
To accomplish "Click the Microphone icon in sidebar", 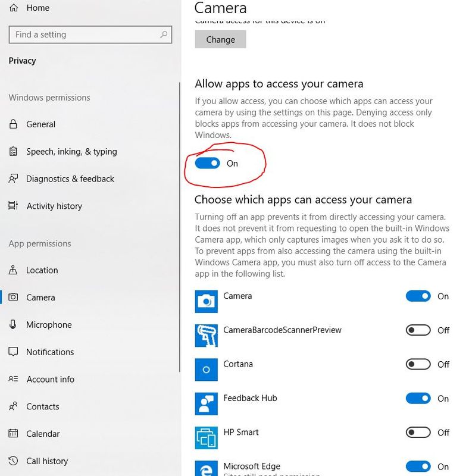I will coord(13,324).
